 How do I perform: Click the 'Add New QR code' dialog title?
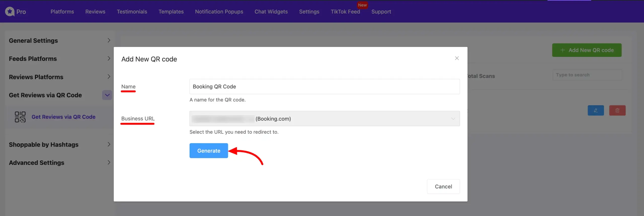tap(149, 59)
